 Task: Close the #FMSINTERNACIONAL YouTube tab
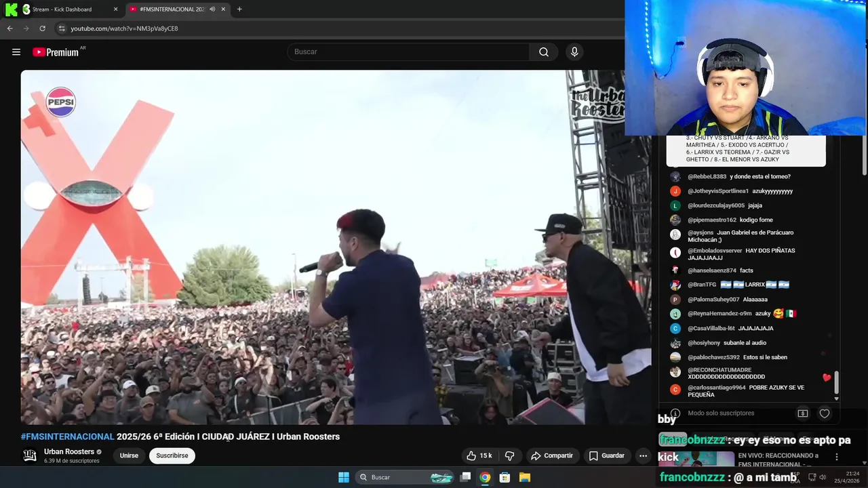(x=224, y=9)
